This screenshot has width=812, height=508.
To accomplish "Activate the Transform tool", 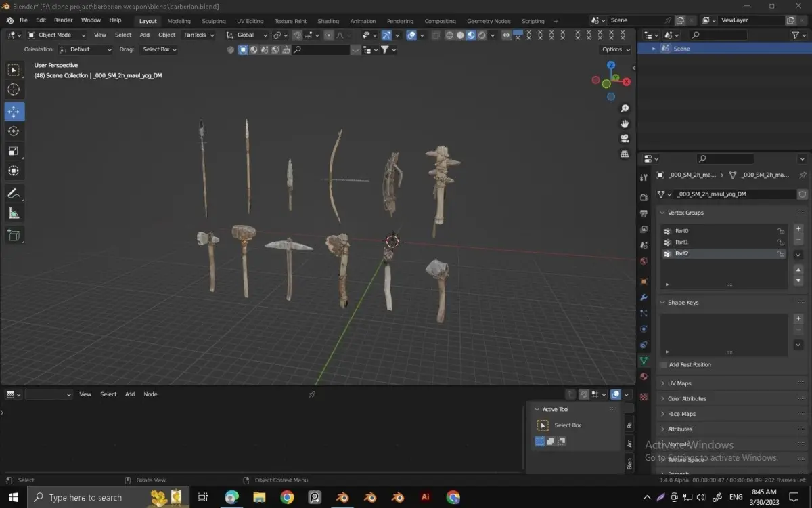I will 14,171.
